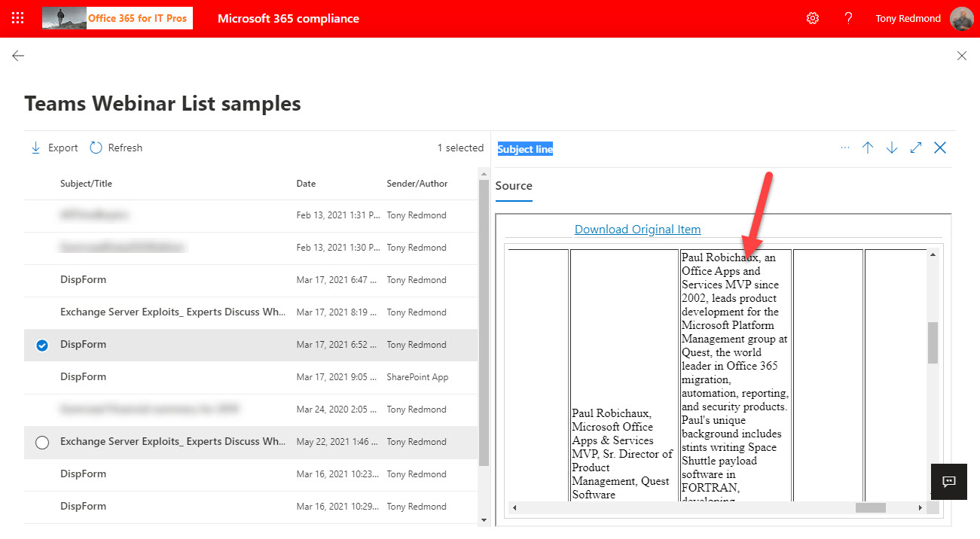Close the preview pane with blue X
Viewport: 980px width, 539px height.
940,148
